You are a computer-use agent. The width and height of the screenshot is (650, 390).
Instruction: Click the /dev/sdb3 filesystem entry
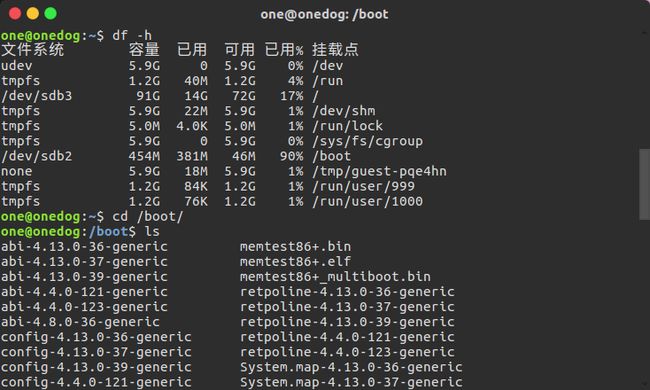click(36, 96)
